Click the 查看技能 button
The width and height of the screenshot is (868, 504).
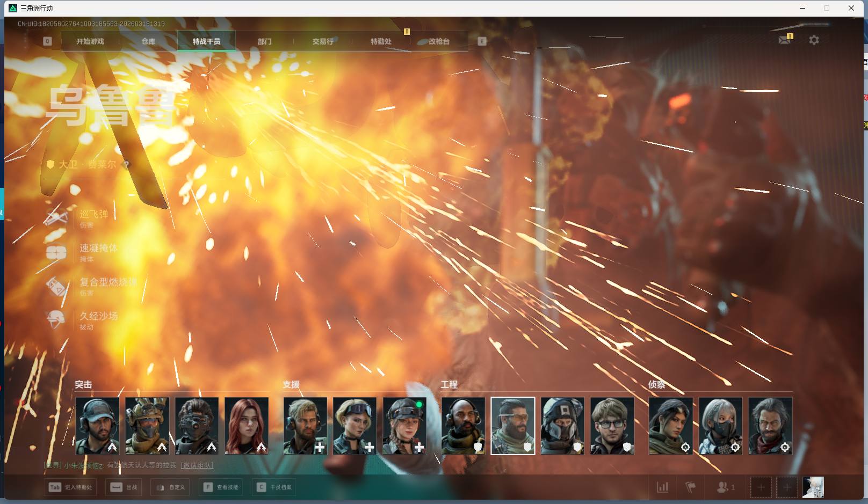(x=221, y=487)
